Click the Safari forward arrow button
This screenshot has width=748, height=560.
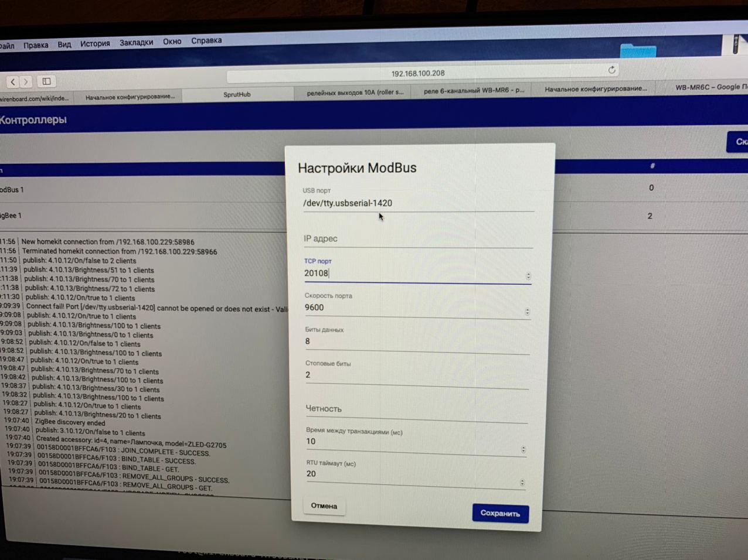coord(26,82)
